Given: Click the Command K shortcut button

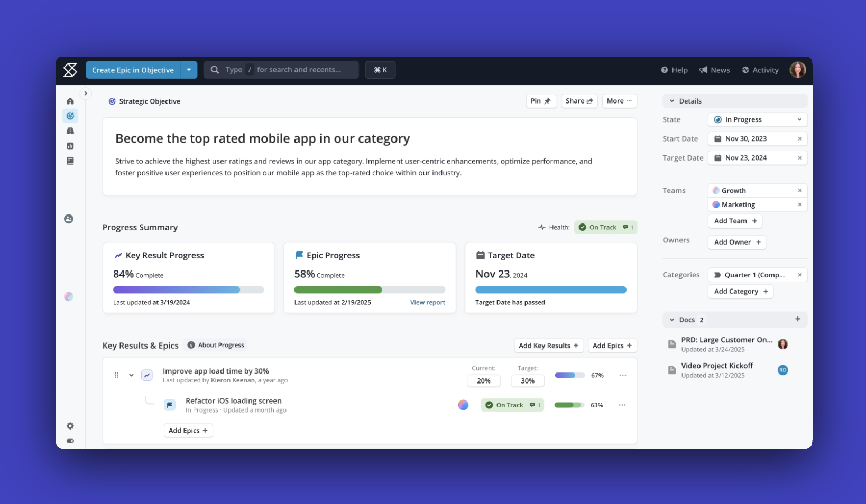Looking at the screenshot, I should pos(380,70).
